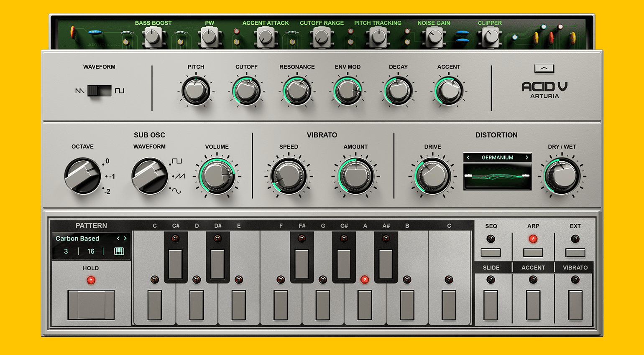Select square wave for sub oscillator
644x355 pixels.
point(177,161)
